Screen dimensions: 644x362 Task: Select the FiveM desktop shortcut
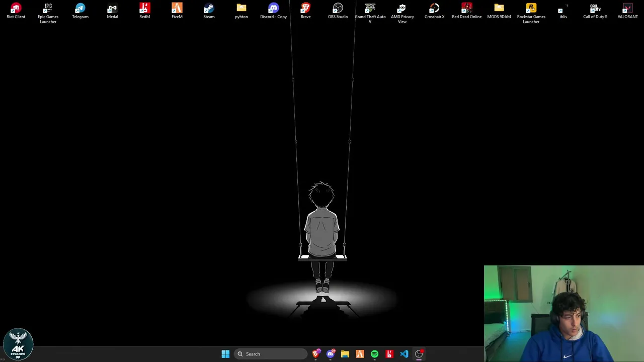pyautogui.click(x=177, y=12)
